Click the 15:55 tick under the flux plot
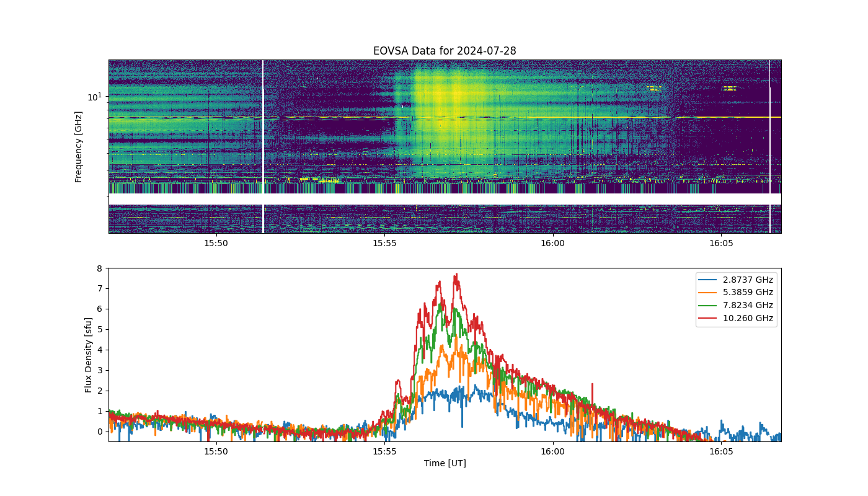 tap(384, 451)
